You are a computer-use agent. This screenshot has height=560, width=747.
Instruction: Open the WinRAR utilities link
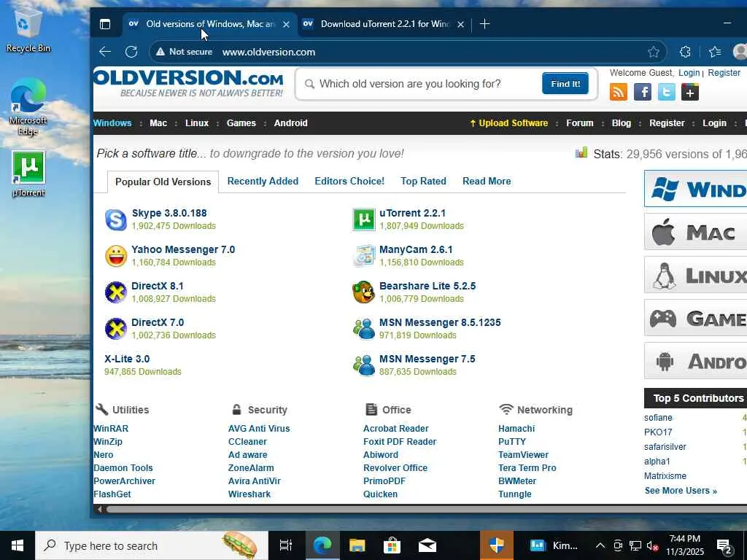click(111, 428)
